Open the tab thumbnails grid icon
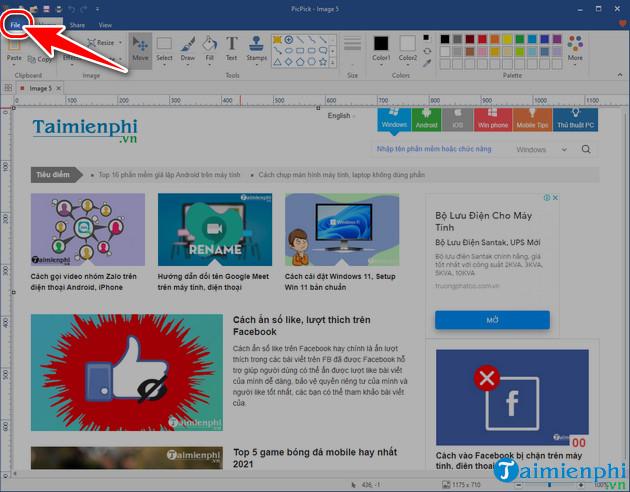This screenshot has width=630, height=492. tap(8, 88)
